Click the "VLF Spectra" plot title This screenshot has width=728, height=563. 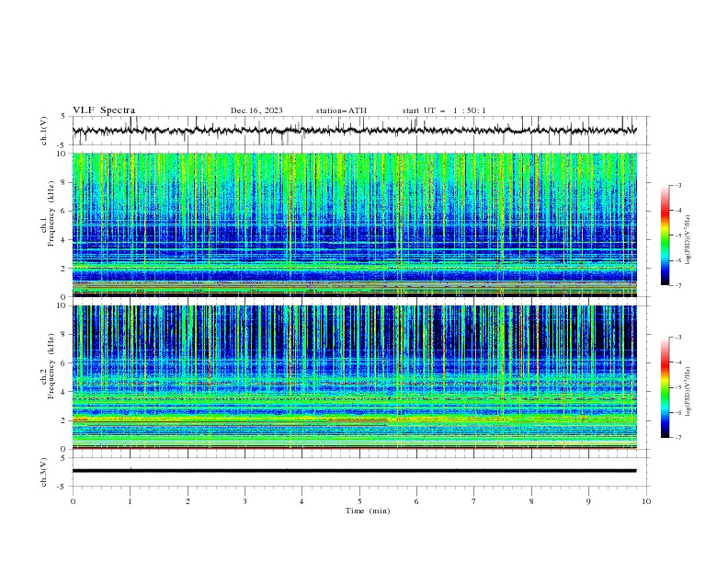(104, 110)
